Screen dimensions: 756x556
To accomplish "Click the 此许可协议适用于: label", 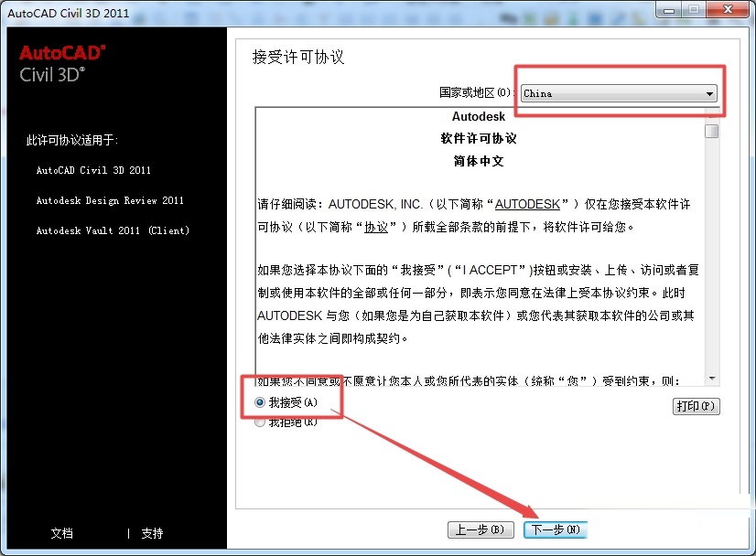I will click(72, 140).
